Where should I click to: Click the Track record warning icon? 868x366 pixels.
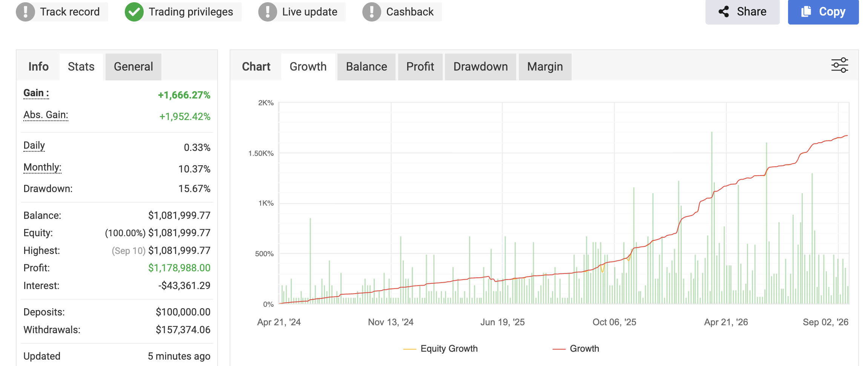[x=25, y=12]
